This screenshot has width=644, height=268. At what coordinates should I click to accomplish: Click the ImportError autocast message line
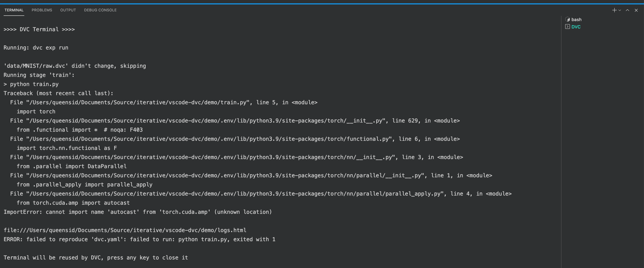click(x=138, y=212)
